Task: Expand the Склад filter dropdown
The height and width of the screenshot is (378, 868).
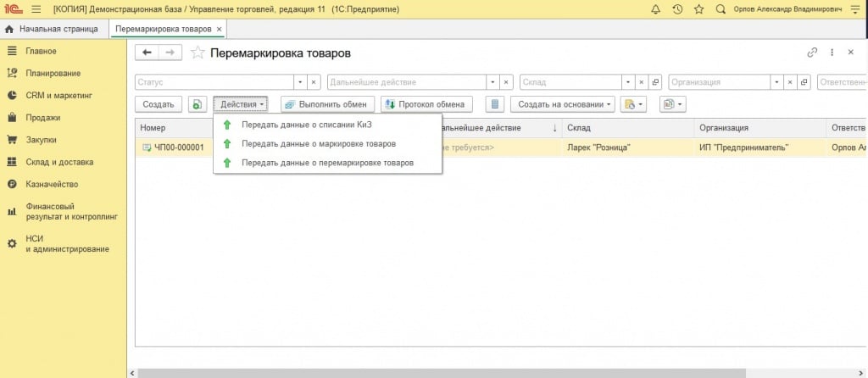Action: click(x=628, y=82)
